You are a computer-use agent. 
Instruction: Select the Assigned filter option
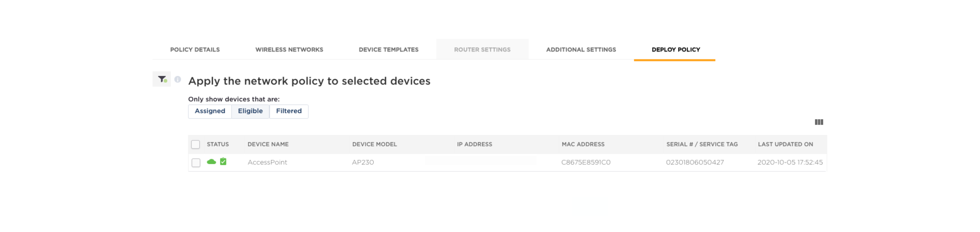point(210,111)
